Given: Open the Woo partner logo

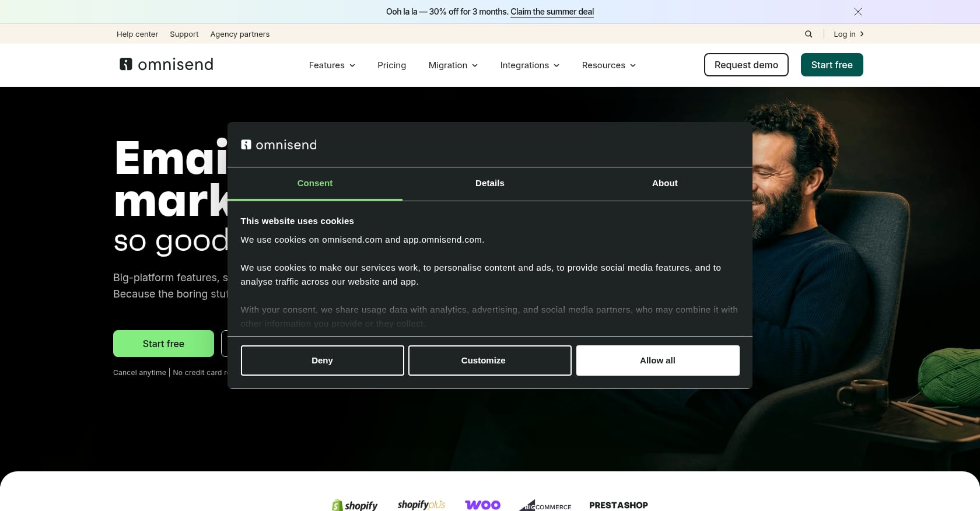Looking at the screenshot, I should (x=482, y=505).
